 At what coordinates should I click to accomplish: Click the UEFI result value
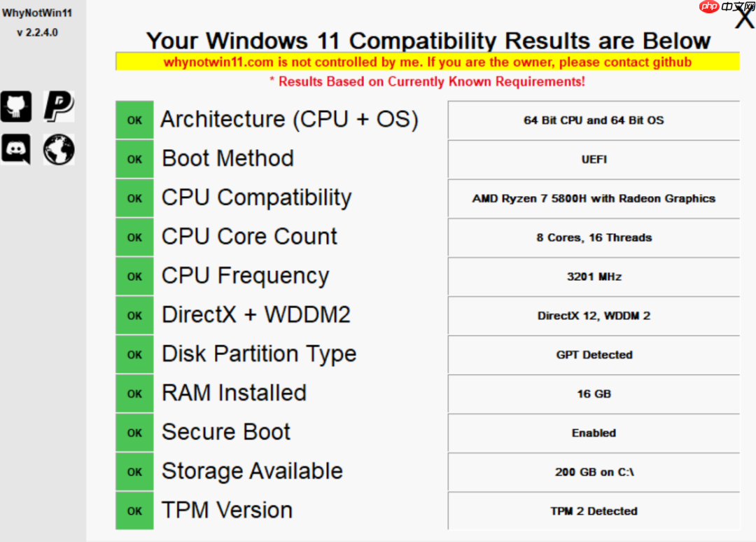point(594,159)
